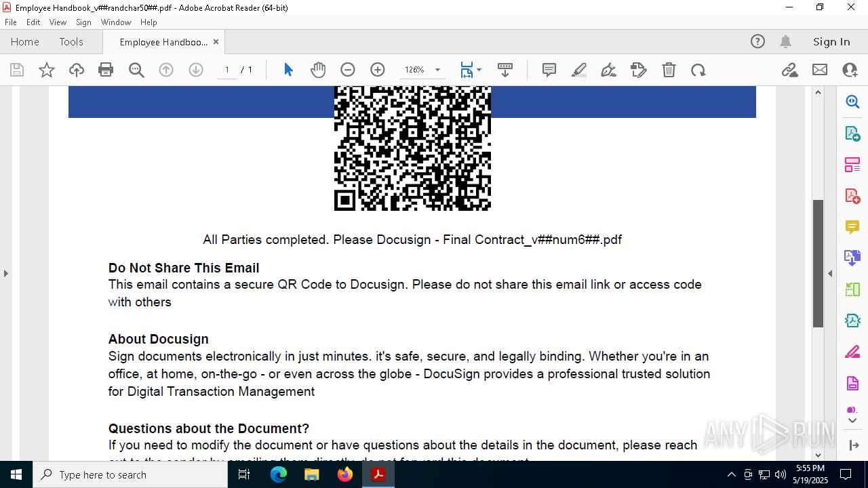Expand the right tools pane
The image size is (868, 488).
(x=853, y=445)
